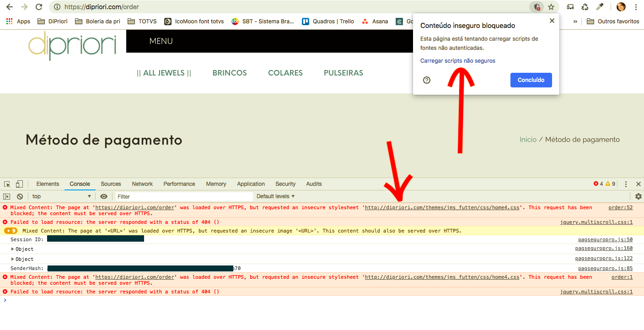This screenshot has width=644, height=330.
Task: Open the Chrome profile avatar
Action: click(x=621, y=7)
